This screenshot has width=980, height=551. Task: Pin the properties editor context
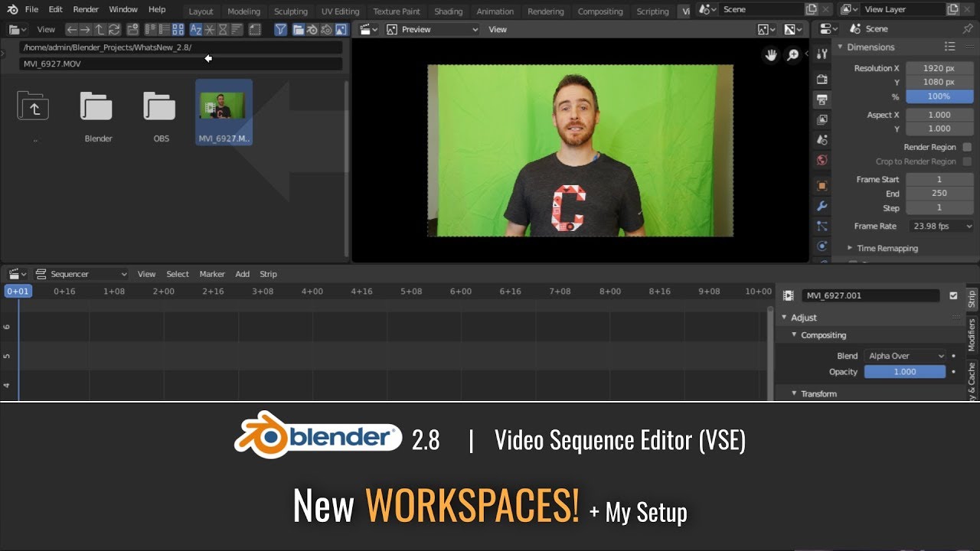[969, 28]
